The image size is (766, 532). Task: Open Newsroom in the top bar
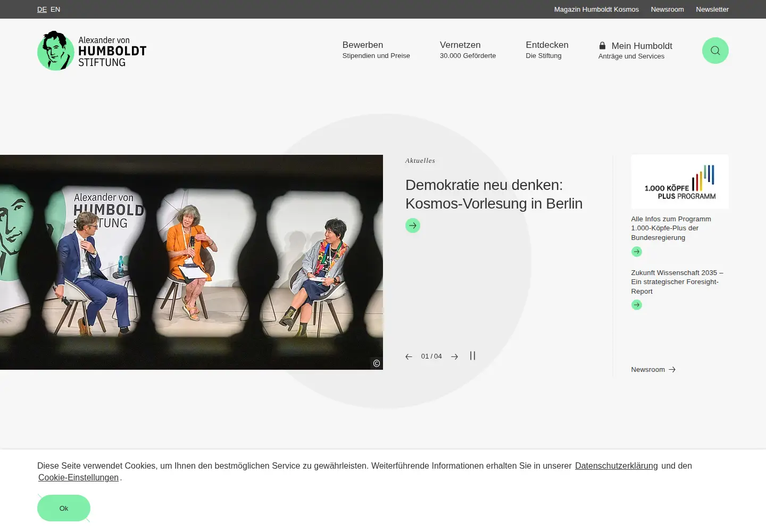(x=667, y=10)
